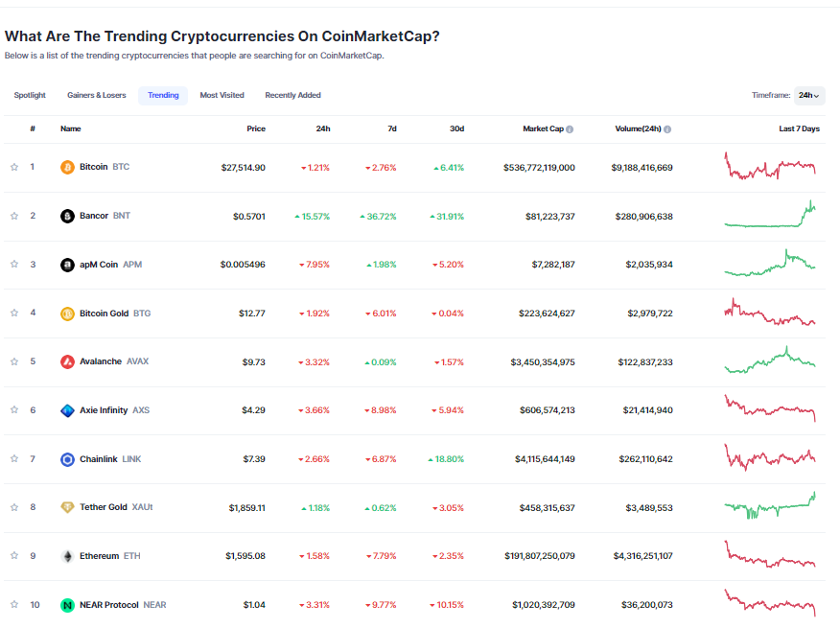Click Avalanche's 7-day sparkline chart
This screenshot has height=628, width=840.
pos(770,360)
